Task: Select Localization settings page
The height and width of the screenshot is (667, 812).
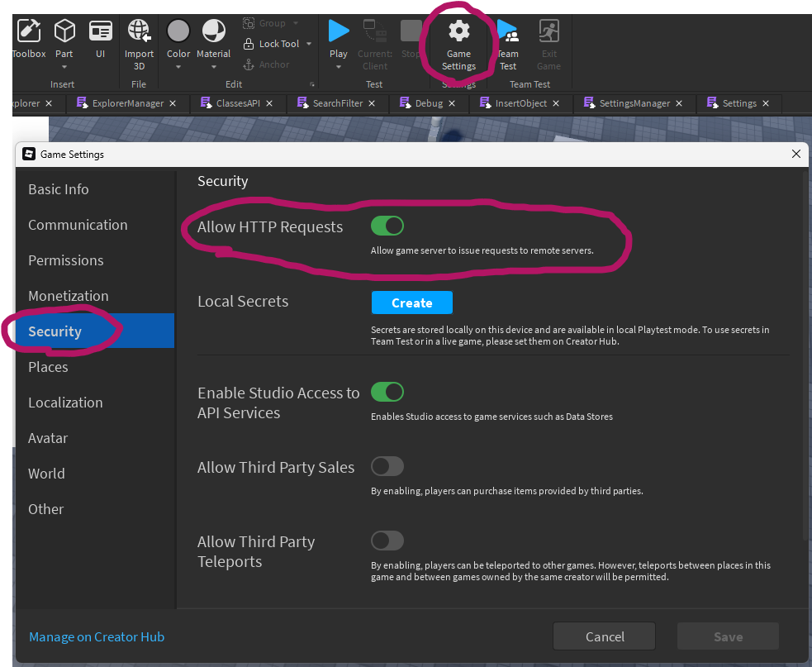Action: tap(95, 403)
